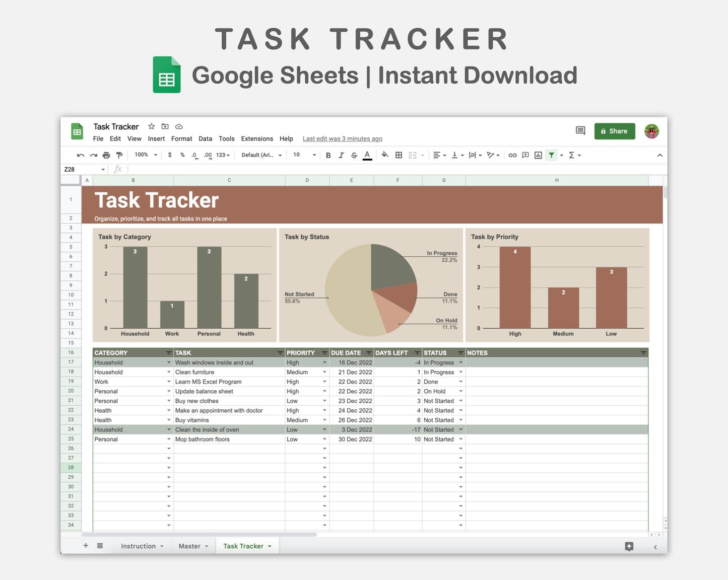Switch to the Master sheet tab

coord(193,546)
